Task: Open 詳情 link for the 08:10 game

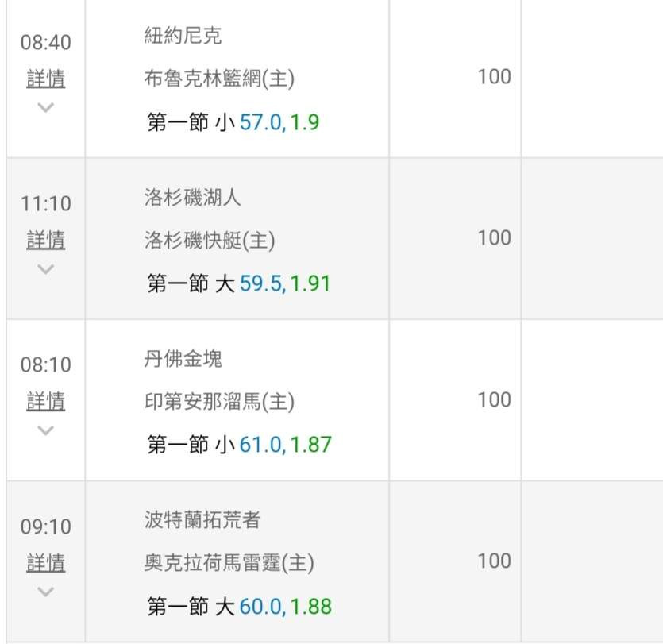Action: tap(46, 401)
